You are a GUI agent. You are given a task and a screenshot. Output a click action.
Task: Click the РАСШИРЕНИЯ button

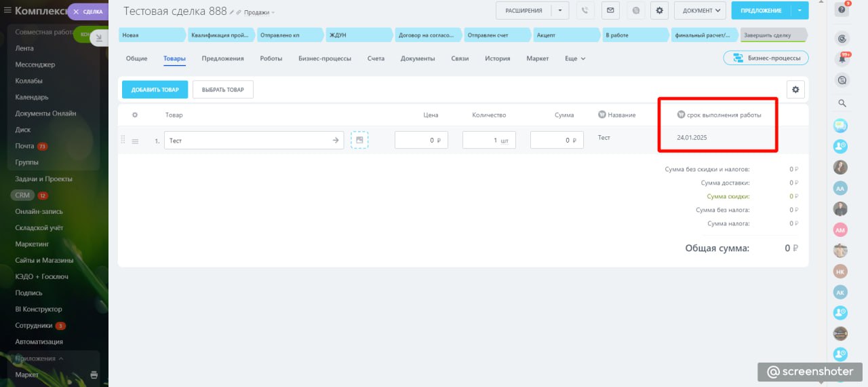click(523, 10)
